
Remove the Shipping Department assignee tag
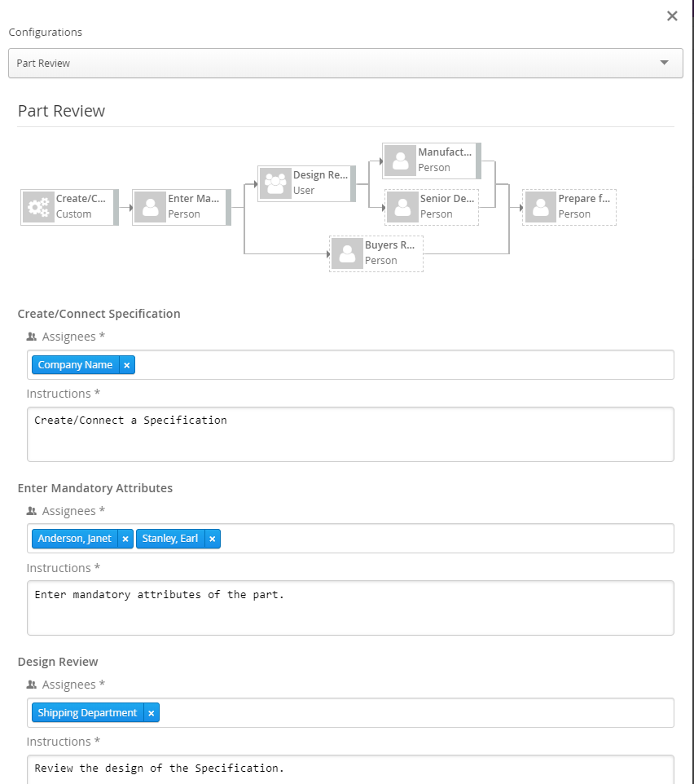pyautogui.click(x=151, y=713)
